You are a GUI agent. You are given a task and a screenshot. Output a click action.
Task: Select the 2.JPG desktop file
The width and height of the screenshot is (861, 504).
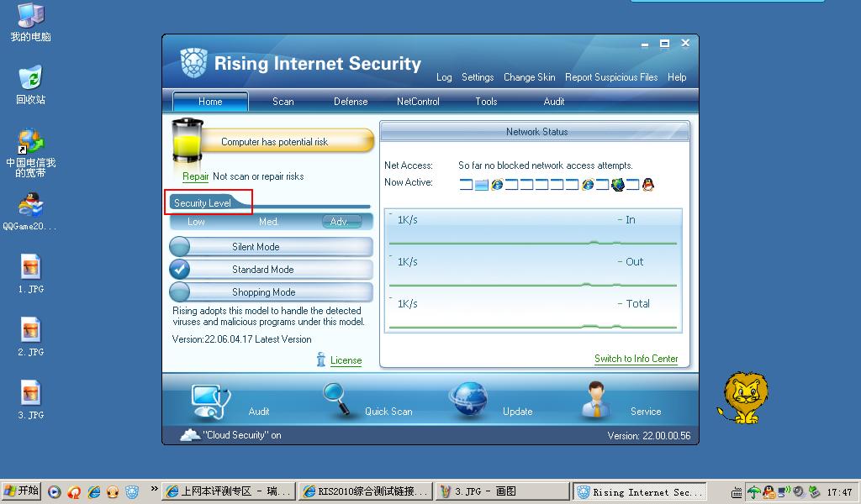tap(31, 337)
